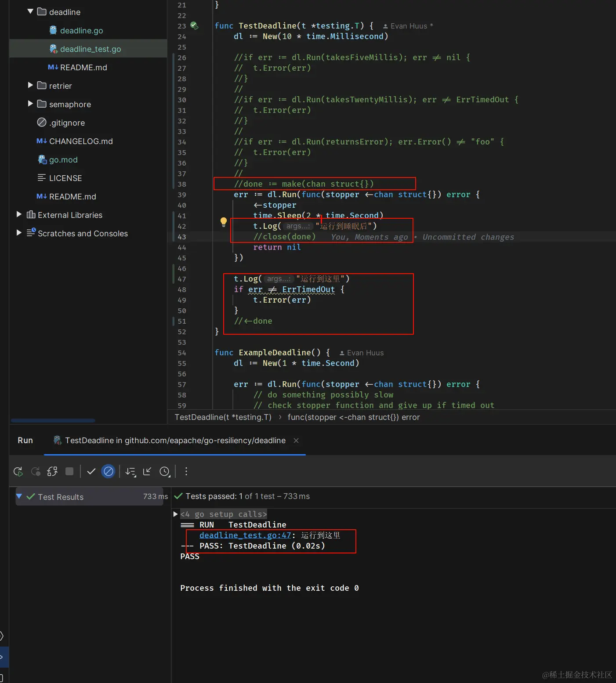Expand External Libraries node
Image resolution: width=616 pixels, height=683 pixels.
(19, 215)
